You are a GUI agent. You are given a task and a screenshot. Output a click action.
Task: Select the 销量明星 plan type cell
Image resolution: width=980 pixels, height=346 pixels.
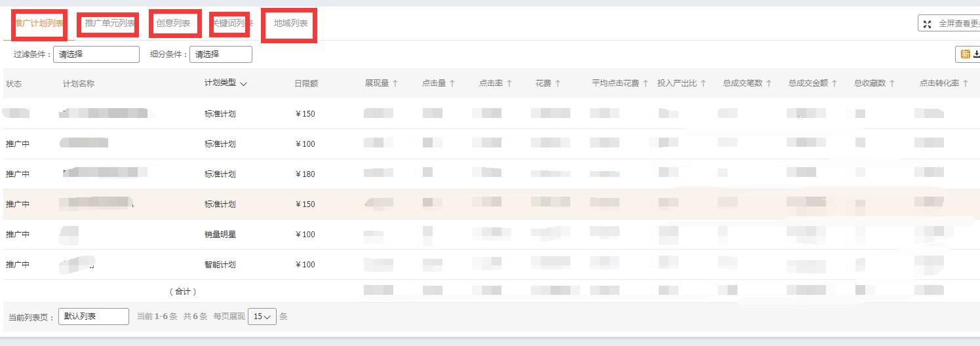[220, 235]
